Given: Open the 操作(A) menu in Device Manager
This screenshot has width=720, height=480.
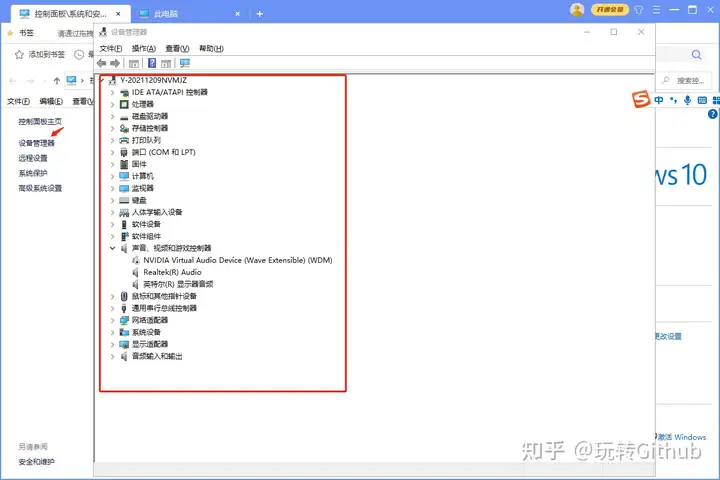Looking at the screenshot, I should click(x=144, y=49).
